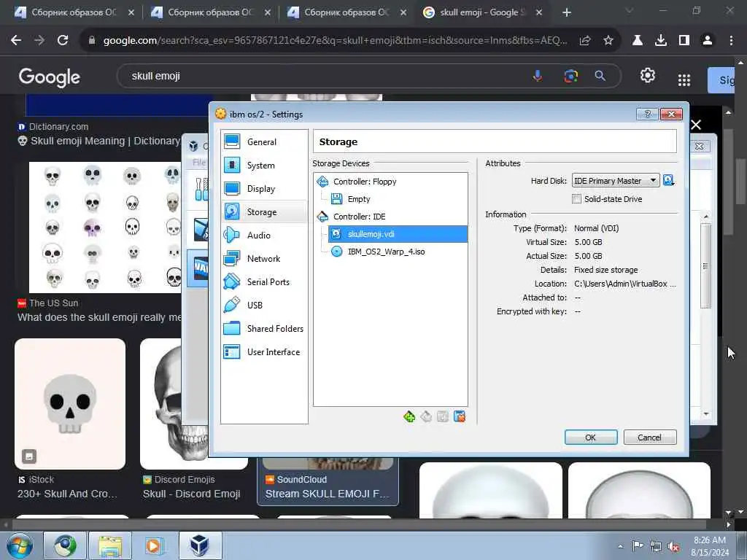Click the muted volume tray icon
747x560 pixels.
click(673, 546)
